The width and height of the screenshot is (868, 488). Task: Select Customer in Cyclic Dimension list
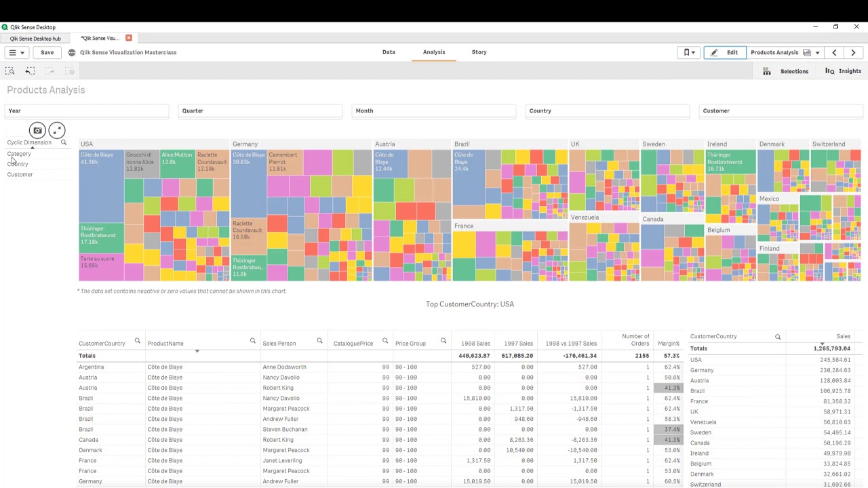pos(20,175)
